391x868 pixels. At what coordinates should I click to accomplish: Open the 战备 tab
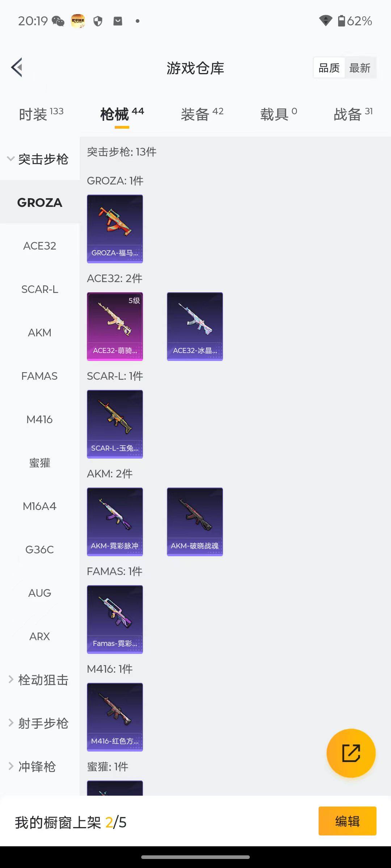(x=353, y=114)
